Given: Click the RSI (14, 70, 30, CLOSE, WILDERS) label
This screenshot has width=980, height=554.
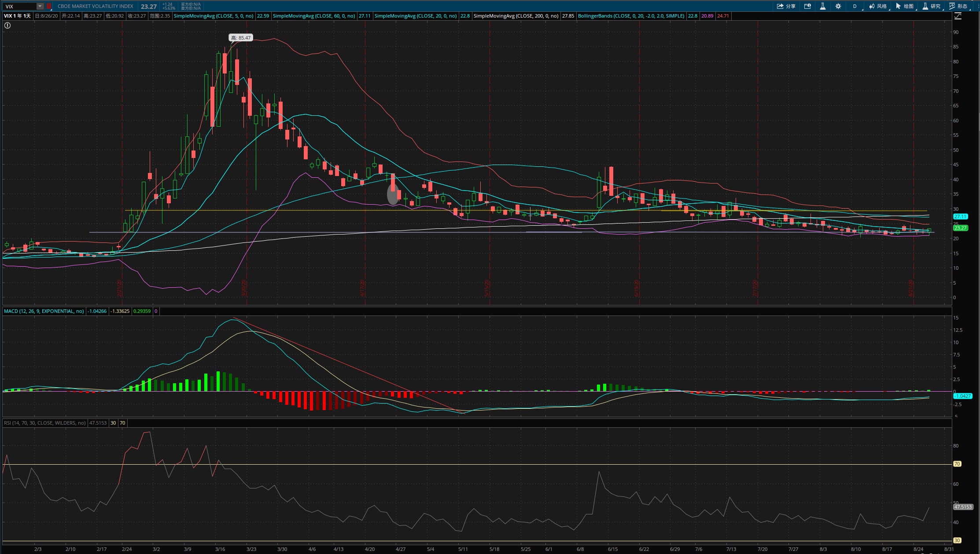Looking at the screenshot, I should point(44,423).
